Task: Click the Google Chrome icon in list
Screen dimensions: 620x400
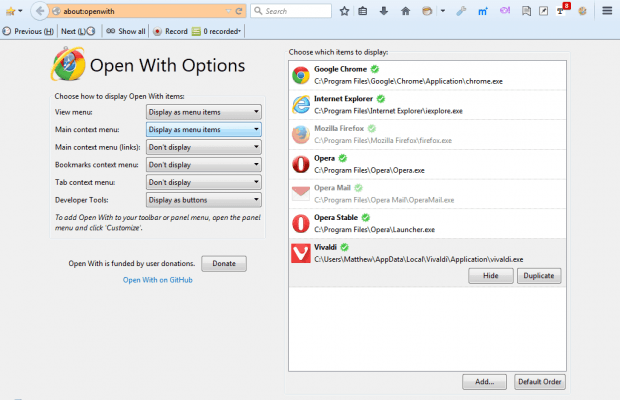Action: pyautogui.click(x=301, y=75)
